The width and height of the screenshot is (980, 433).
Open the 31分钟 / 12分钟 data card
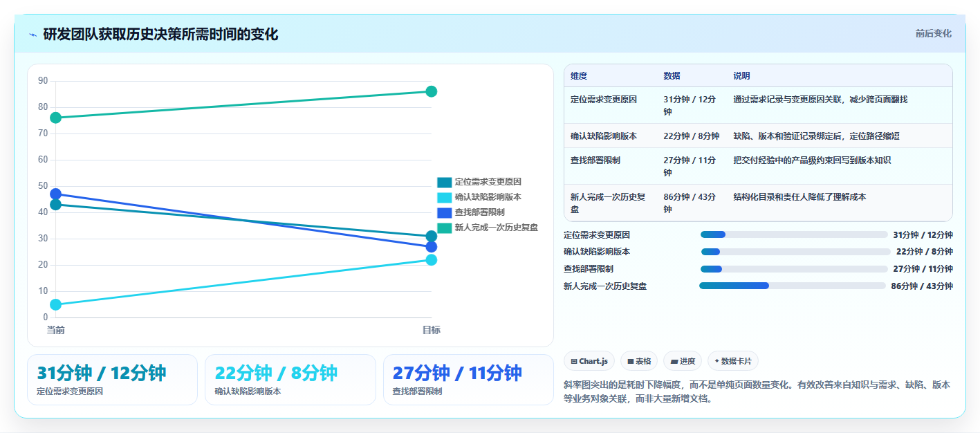(x=112, y=380)
